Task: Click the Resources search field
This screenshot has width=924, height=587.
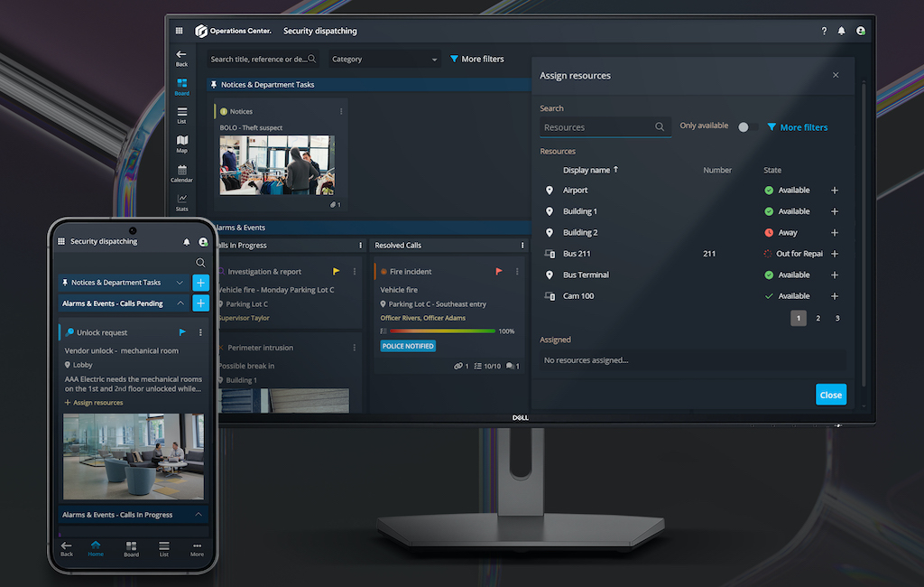Action: tap(597, 127)
